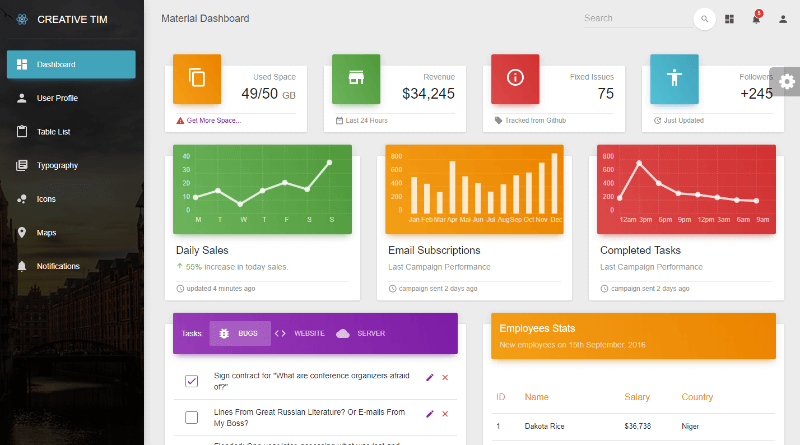Remove the 'Lines From Great Russian' task
This screenshot has height=445, width=800.
[x=445, y=414]
